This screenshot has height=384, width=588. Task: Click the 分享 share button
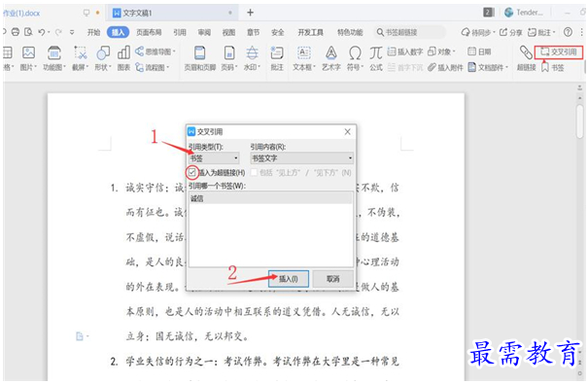pyautogui.click(x=511, y=32)
